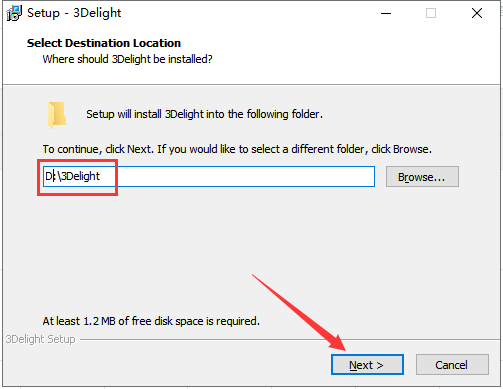Cancel the 3Delight installation

point(452,365)
